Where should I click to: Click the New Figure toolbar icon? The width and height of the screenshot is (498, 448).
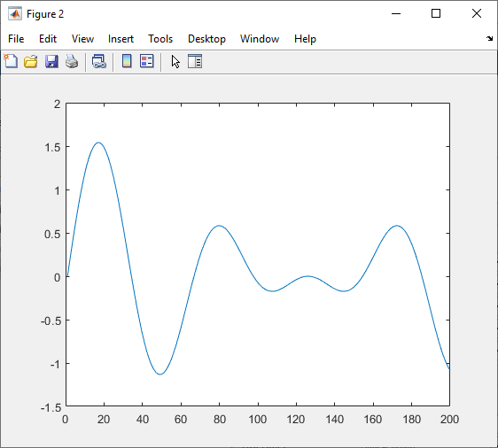pyautogui.click(x=11, y=61)
